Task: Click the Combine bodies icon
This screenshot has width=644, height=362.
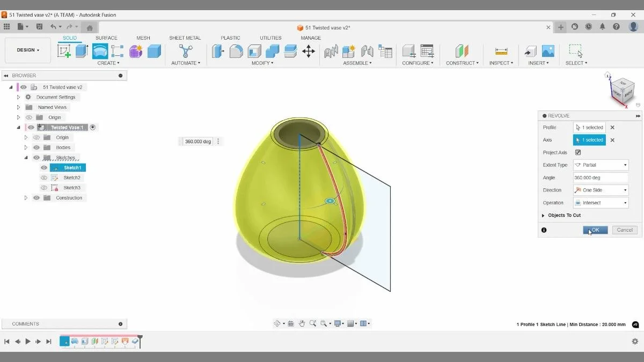Action: (x=273, y=51)
